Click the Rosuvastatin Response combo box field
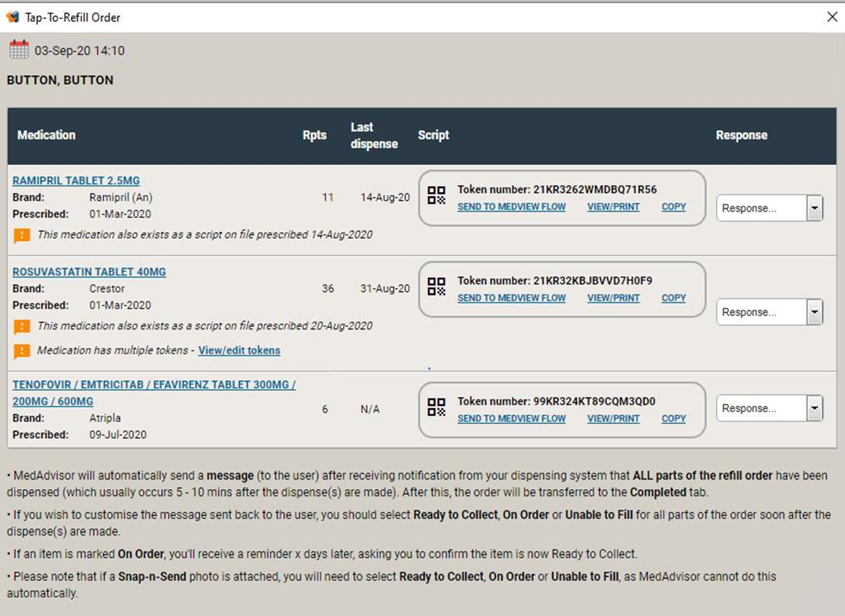845x616 pixels. pyautogui.click(x=769, y=312)
